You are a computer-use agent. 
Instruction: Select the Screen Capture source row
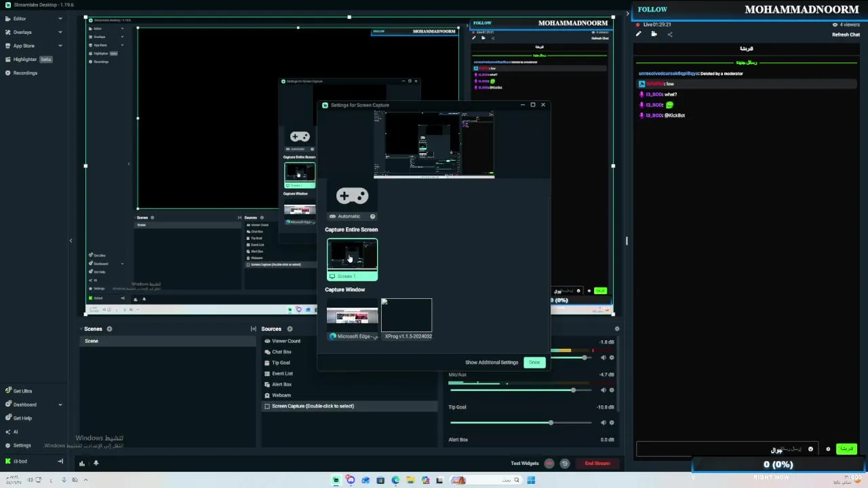pos(350,406)
